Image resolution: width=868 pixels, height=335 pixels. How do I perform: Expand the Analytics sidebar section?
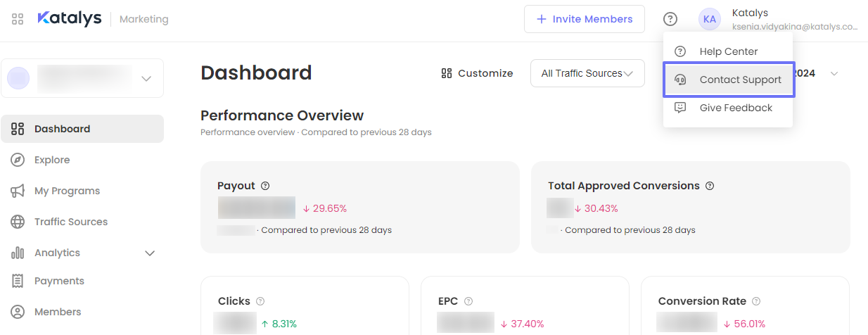(149, 253)
